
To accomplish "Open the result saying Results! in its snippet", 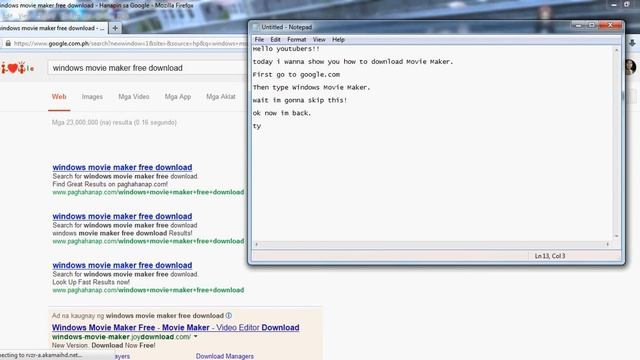I will [x=122, y=216].
